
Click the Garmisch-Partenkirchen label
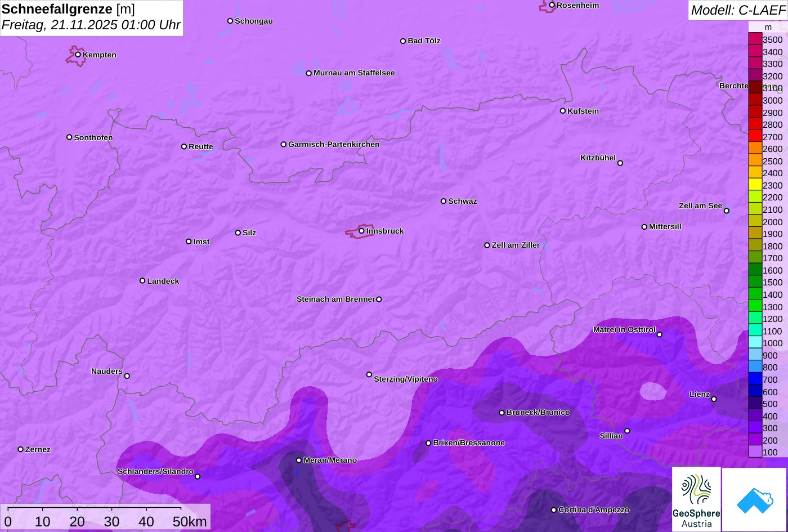tap(334, 145)
